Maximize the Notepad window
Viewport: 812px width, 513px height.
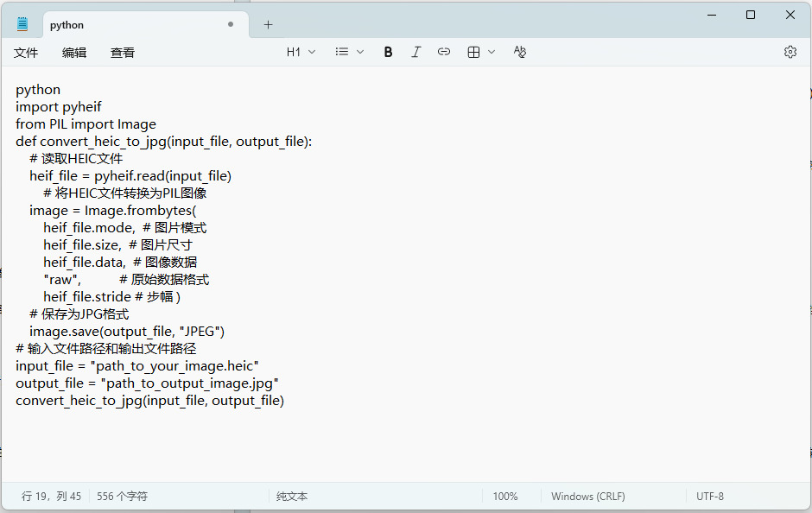(751, 15)
